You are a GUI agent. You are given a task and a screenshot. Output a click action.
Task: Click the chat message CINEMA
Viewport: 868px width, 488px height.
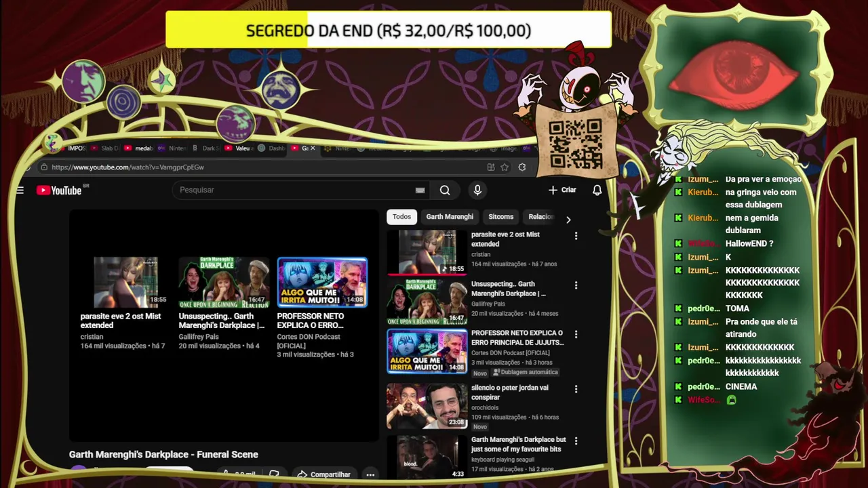click(x=741, y=386)
